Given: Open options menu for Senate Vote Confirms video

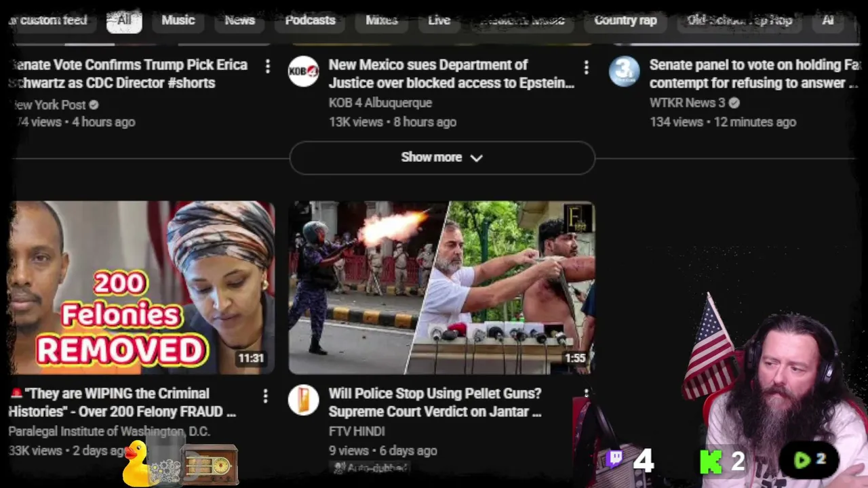Looking at the screenshot, I should pos(268,66).
